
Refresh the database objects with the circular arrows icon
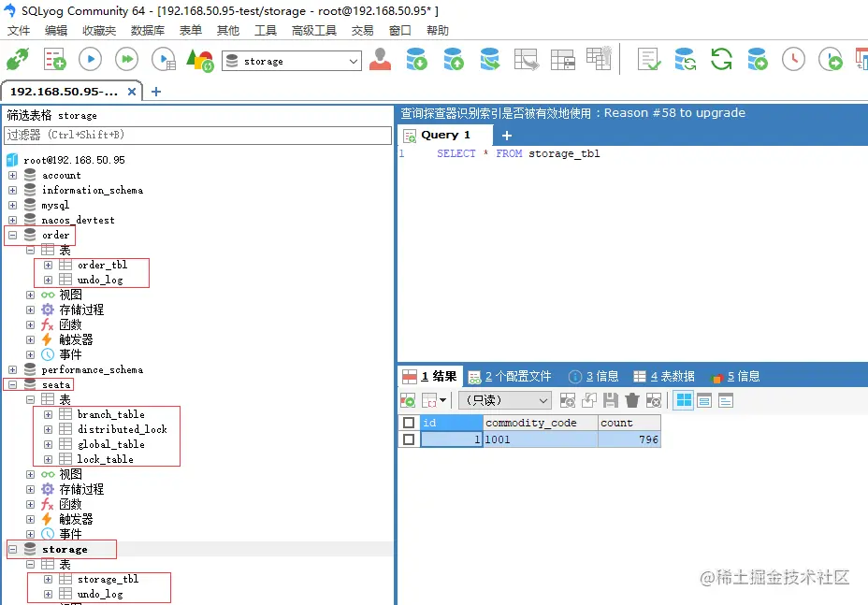[720, 59]
